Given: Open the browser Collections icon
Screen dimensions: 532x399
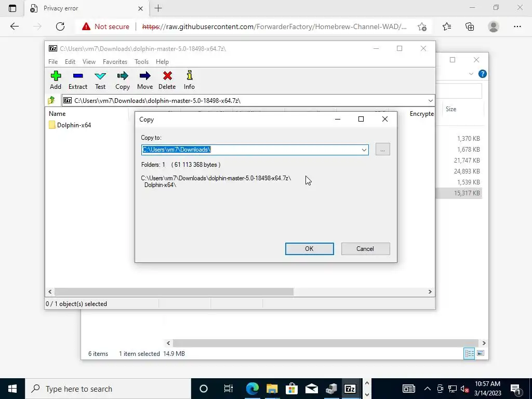Looking at the screenshot, I should pos(470,26).
